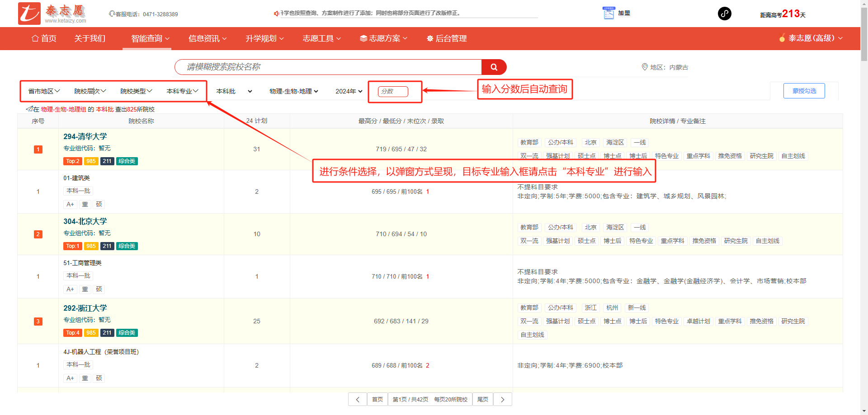The width and height of the screenshot is (868, 415).
Task: Select the 物理-生物-地理 subject dropdown
Action: [x=293, y=91]
